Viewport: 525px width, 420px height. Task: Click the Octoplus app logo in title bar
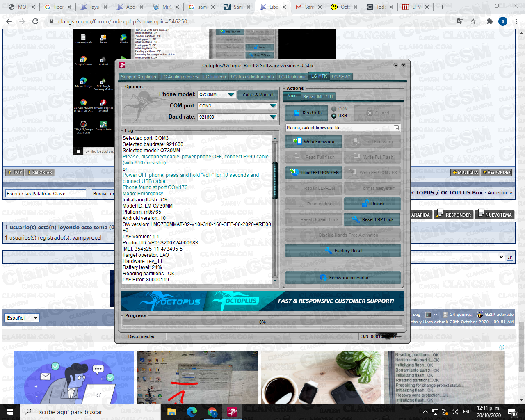click(x=122, y=65)
